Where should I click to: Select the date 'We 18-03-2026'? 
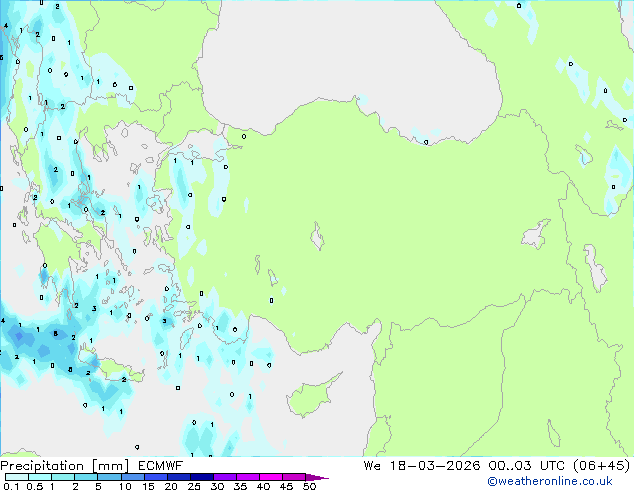(422, 466)
